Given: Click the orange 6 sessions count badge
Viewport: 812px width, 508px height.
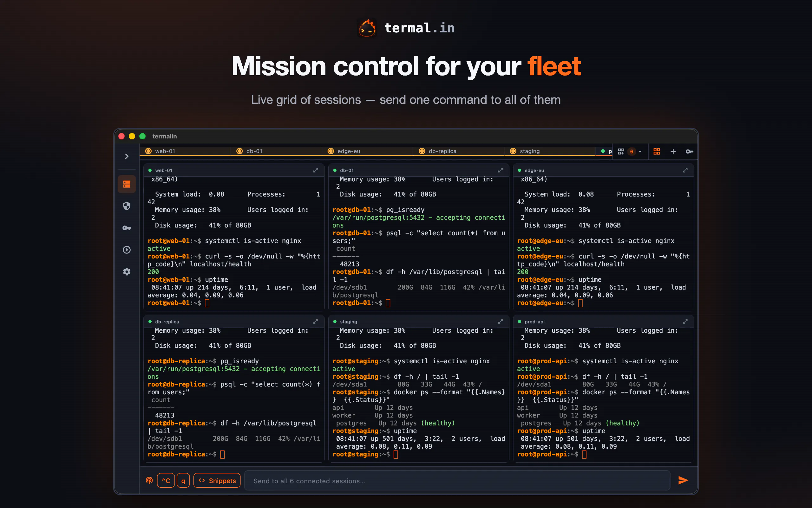Looking at the screenshot, I should coord(632,151).
